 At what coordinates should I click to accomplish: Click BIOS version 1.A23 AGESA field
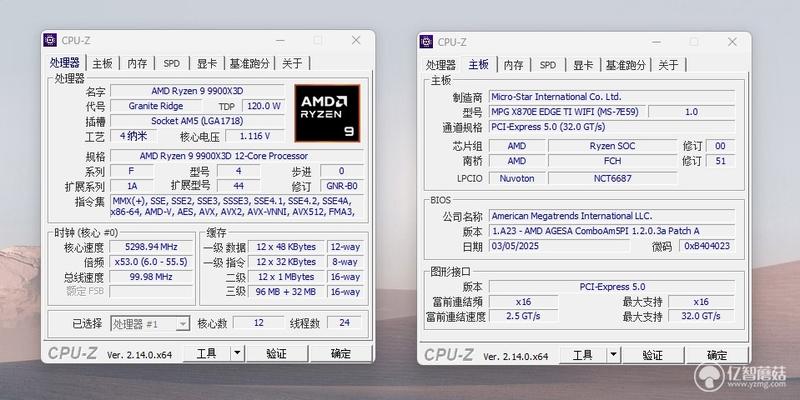[612, 231]
